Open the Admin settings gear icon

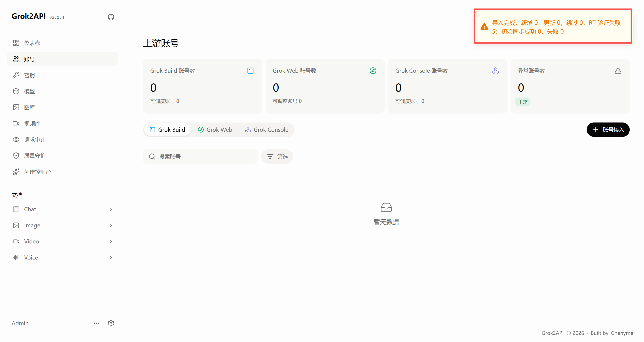111,323
